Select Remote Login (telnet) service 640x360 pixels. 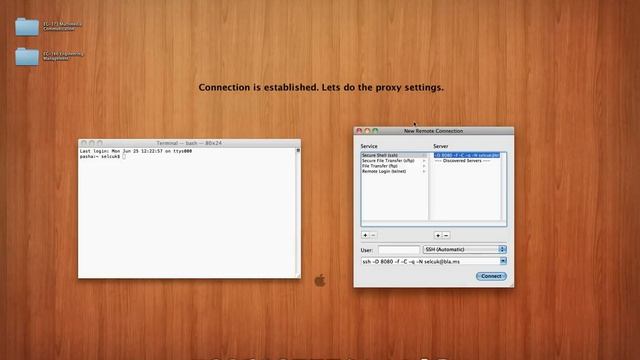point(394,171)
